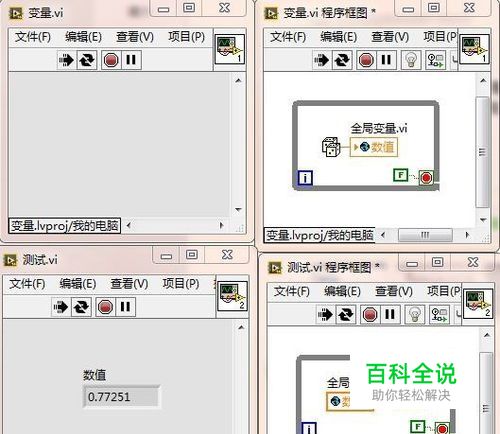Toggle Retain Wire Values in 变量.vi 程序框图
Screen dimensions: 500x434
point(436,60)
